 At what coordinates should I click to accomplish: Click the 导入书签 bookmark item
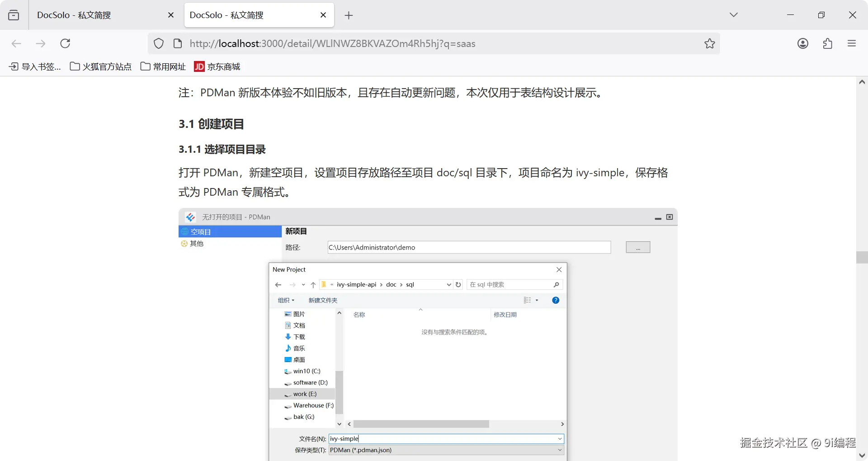[35, 66]
